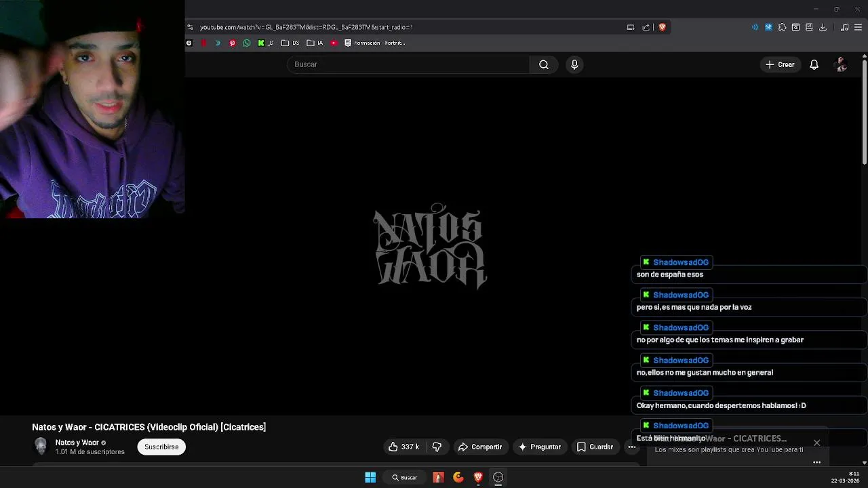Open the browser hamburger main menu

coord(858,27)
